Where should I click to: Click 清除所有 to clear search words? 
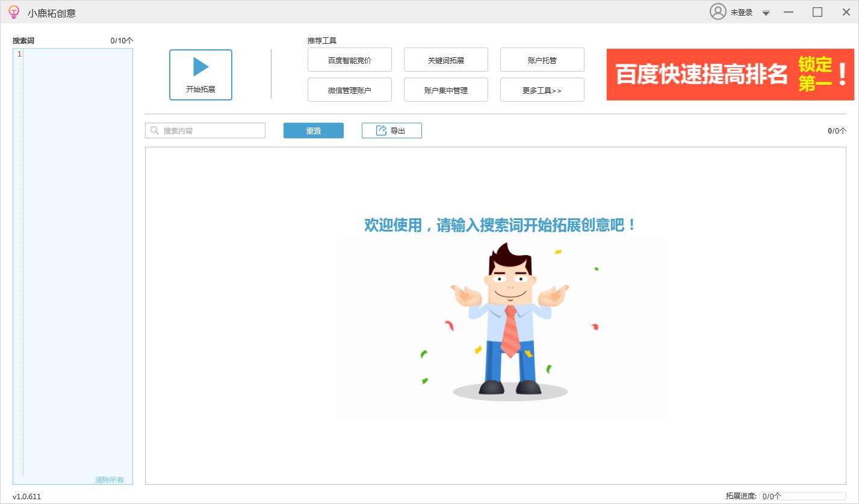coord(109,479)
